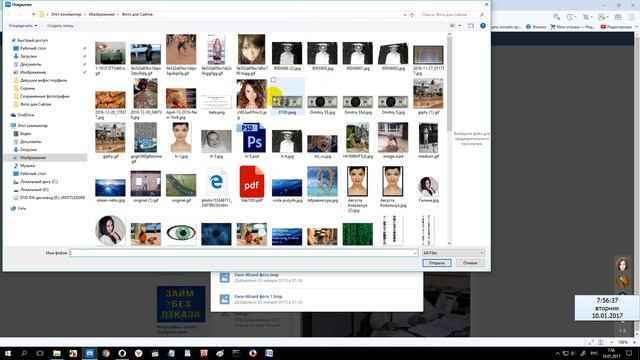Click the breadcrumb chevron after Изображения

[x=118, y=14]
